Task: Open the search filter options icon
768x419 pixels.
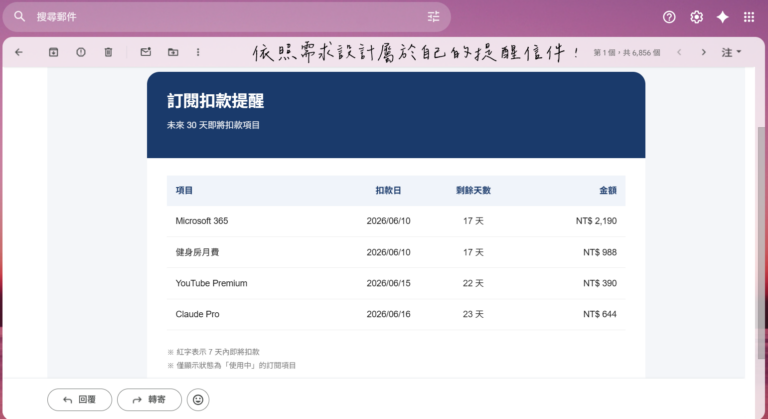Action: [433, 17]
